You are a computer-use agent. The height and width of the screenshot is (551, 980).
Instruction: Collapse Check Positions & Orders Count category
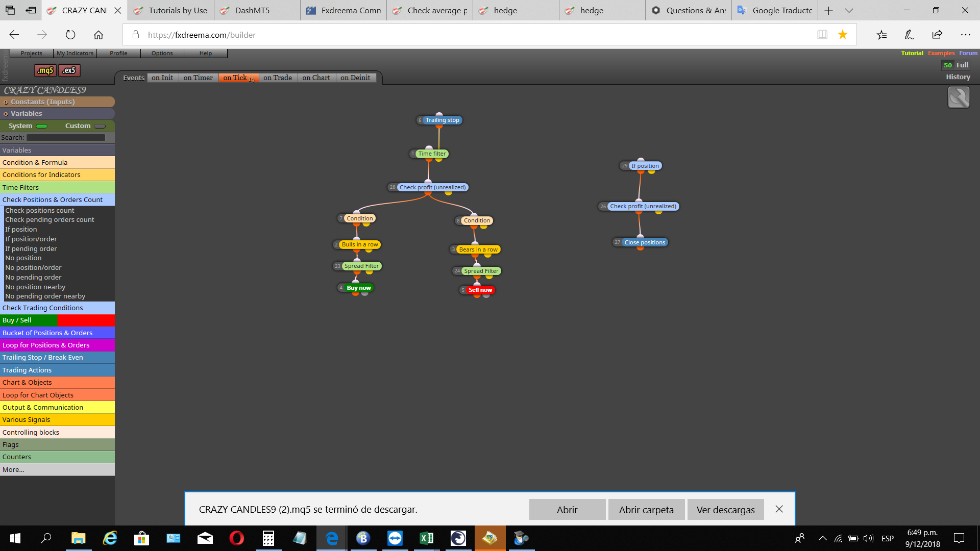[x=57, y=199]
